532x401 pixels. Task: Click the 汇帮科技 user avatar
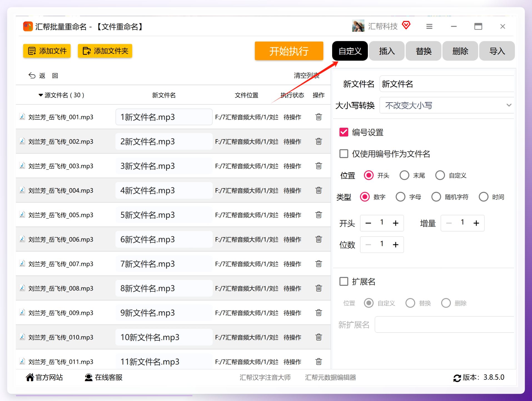[358, 26]
